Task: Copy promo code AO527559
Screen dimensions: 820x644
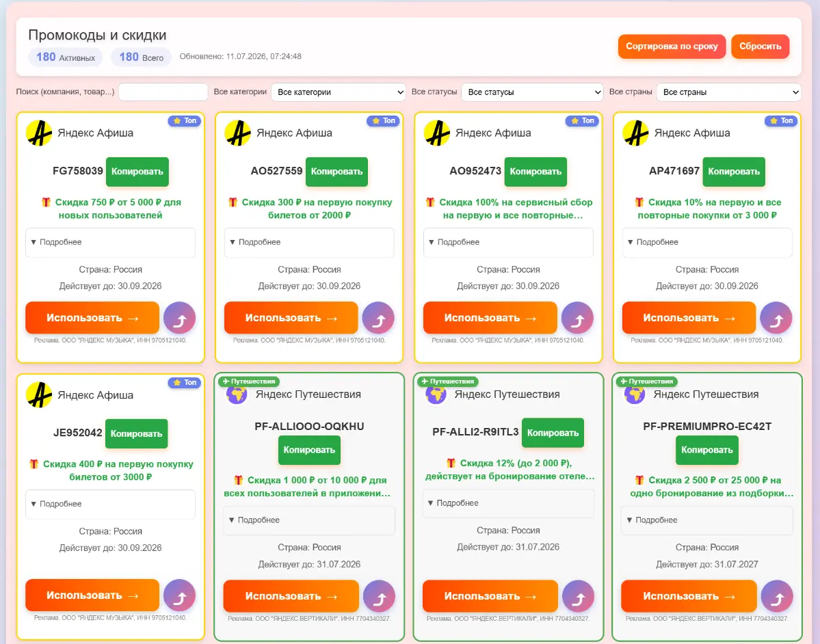Action: coord(336,172)
